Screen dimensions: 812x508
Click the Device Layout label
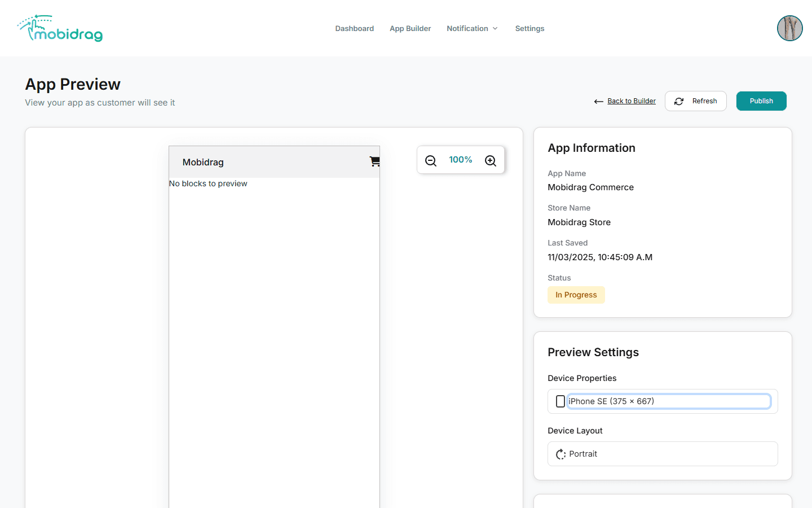click(x=575, y=431)
